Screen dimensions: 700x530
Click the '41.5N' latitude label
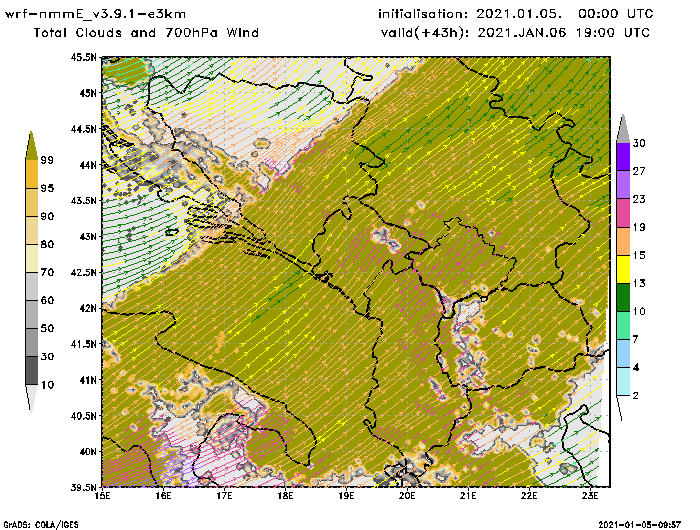83,344
